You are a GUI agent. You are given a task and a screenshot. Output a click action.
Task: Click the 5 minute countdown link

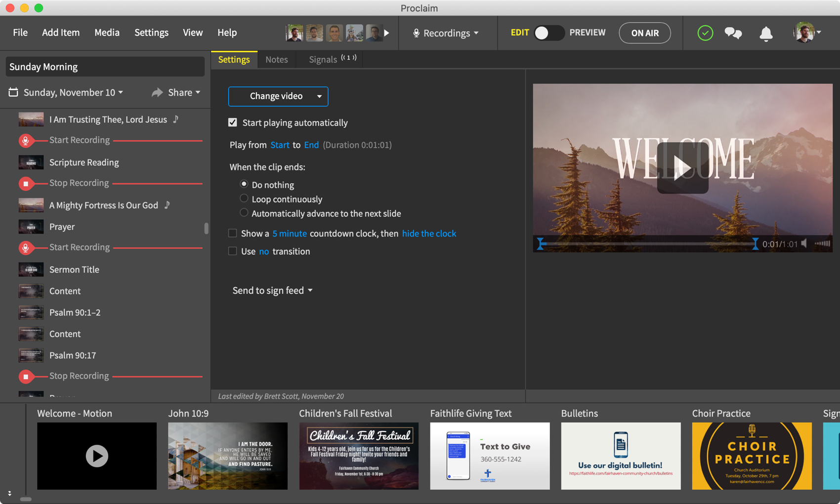(x=290, y=233)
